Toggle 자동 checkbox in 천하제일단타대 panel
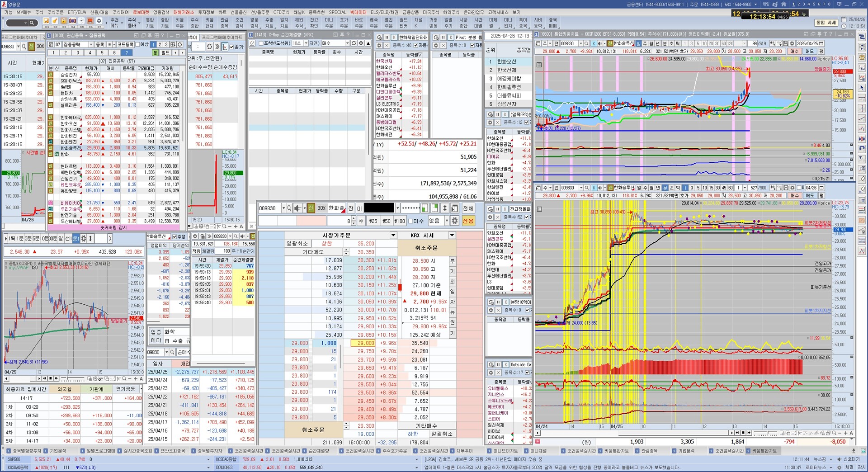The width and height of the screenshot is (868, 472). [x=416, y=45]
